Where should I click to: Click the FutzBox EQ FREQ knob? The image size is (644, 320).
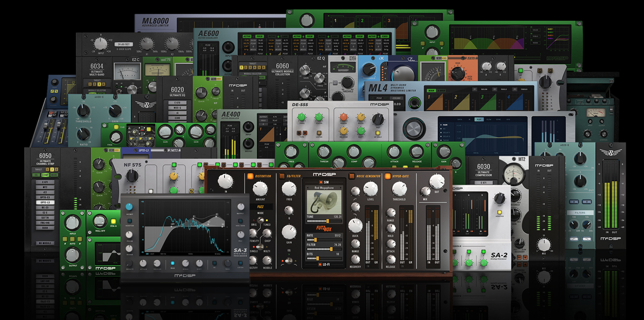coord(289,188)
